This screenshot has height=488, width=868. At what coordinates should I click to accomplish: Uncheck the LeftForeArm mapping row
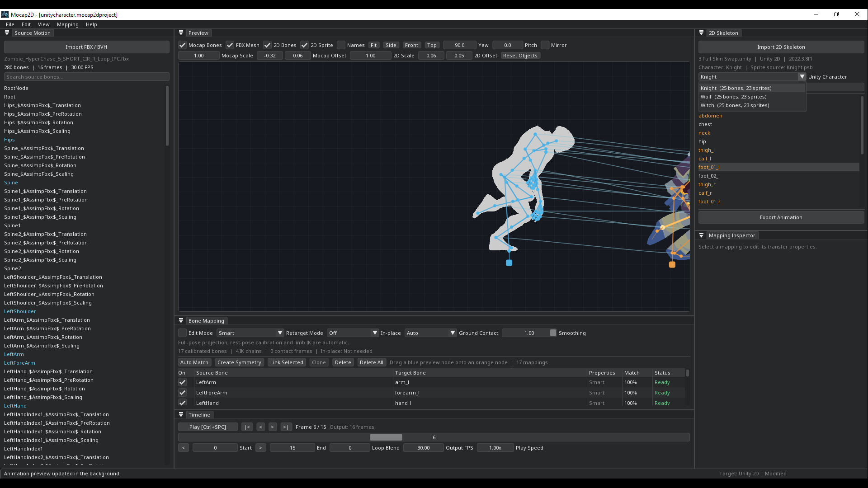point(182,393)
